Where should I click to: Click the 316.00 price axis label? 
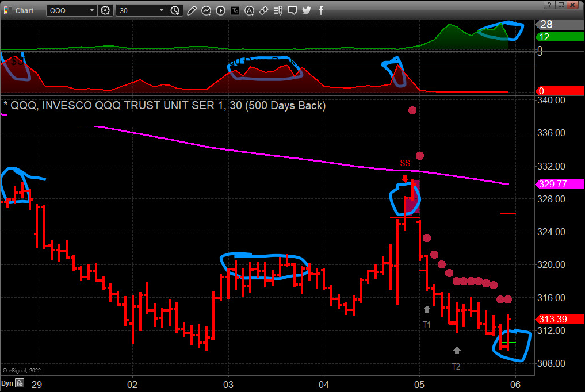click(x=551, y=298)
